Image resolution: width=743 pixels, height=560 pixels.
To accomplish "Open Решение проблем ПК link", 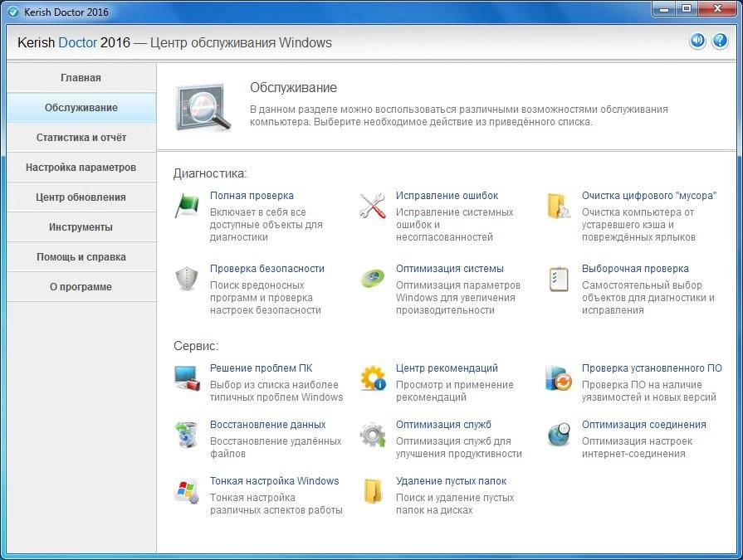I will click(262, 368).
